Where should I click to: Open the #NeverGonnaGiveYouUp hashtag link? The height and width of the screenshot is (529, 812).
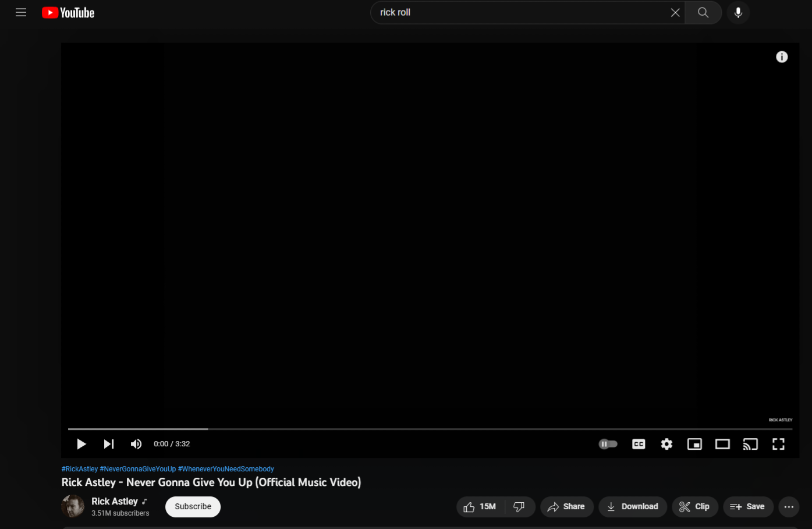coord(137,469)
